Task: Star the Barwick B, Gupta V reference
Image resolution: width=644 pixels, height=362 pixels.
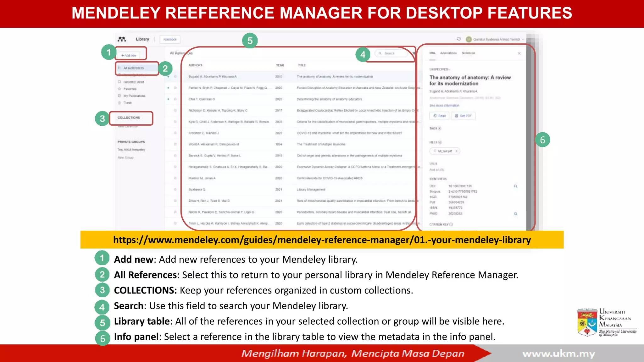Action: click(x=175, y=156)
